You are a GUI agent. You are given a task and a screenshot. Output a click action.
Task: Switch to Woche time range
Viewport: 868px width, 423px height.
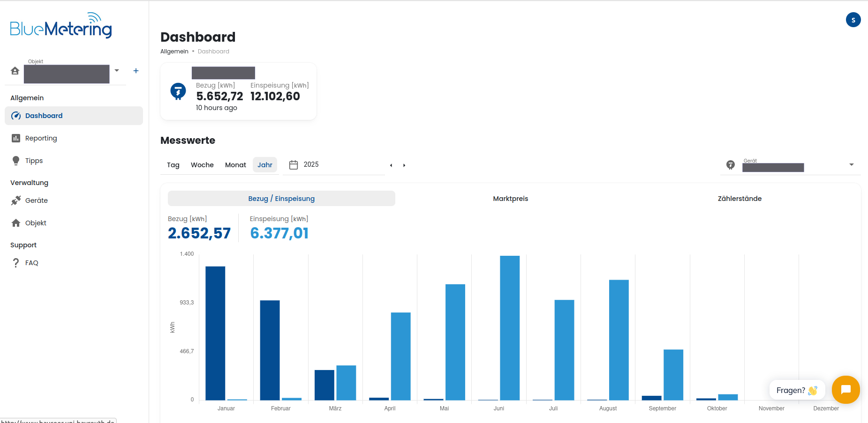tap(202, 165)
